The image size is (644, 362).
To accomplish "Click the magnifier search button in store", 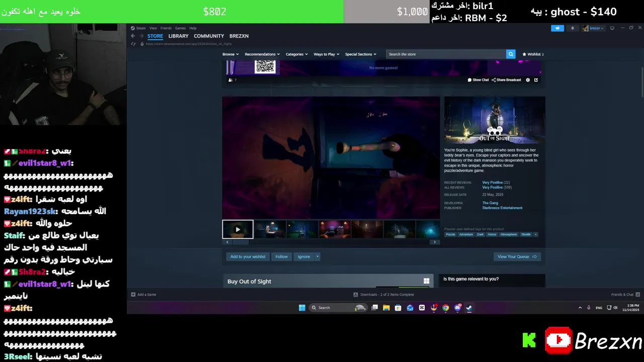I will tap(511, 54).
